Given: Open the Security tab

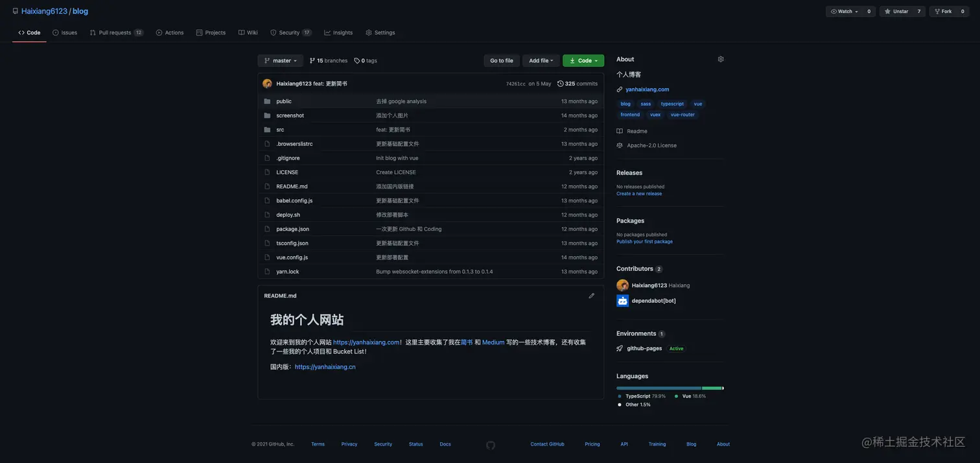Looking at the screenshot, I should (290, 32).
